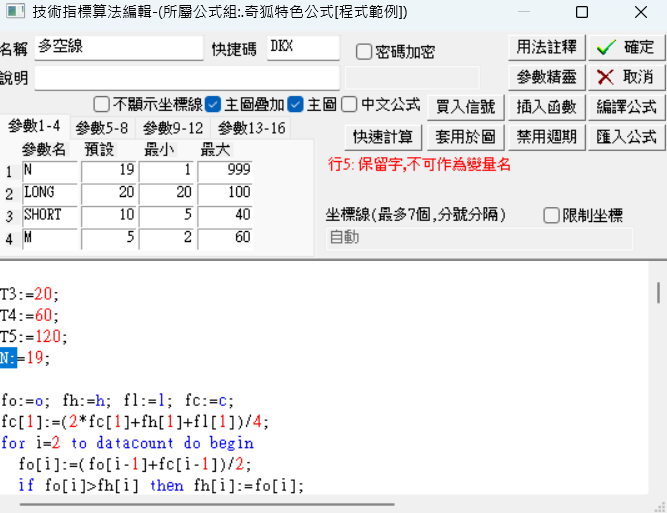Click the 確定 confirm button
667x513 pixels.
pos(627,47)
